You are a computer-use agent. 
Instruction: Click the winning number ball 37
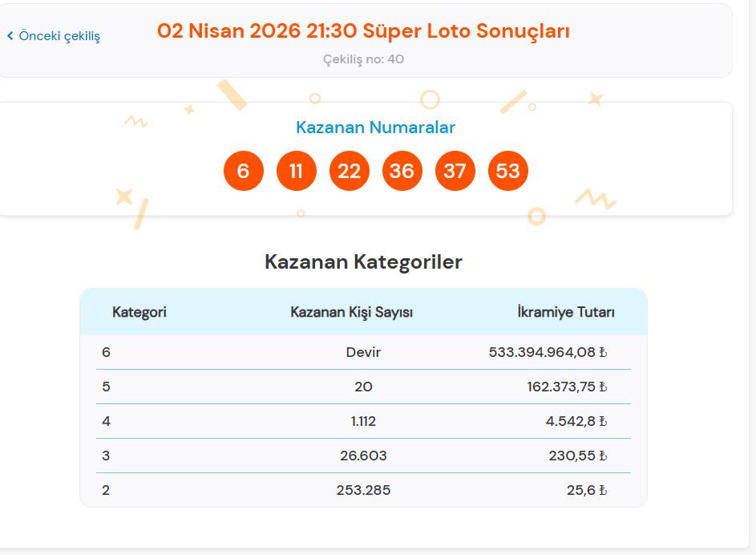coord(455,170)
